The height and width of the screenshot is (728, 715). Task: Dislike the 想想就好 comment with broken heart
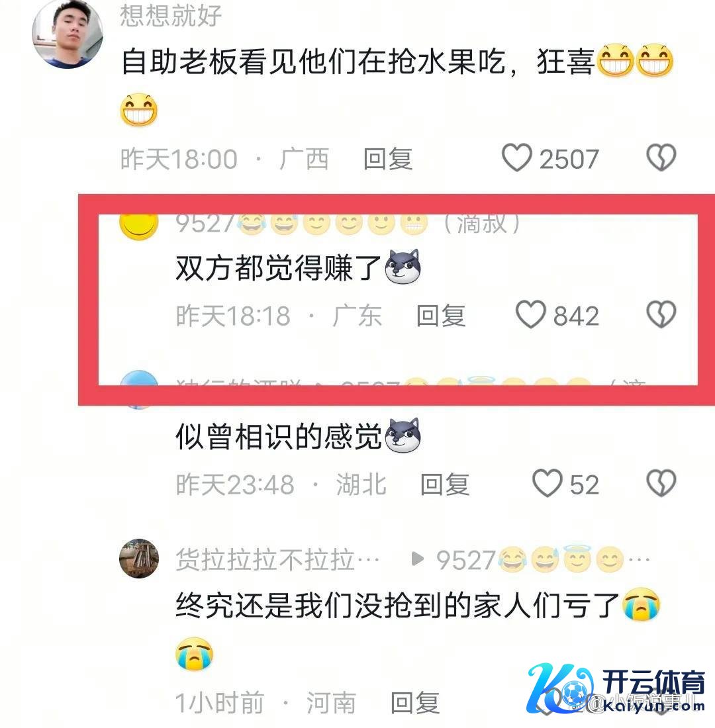(661, 158)
